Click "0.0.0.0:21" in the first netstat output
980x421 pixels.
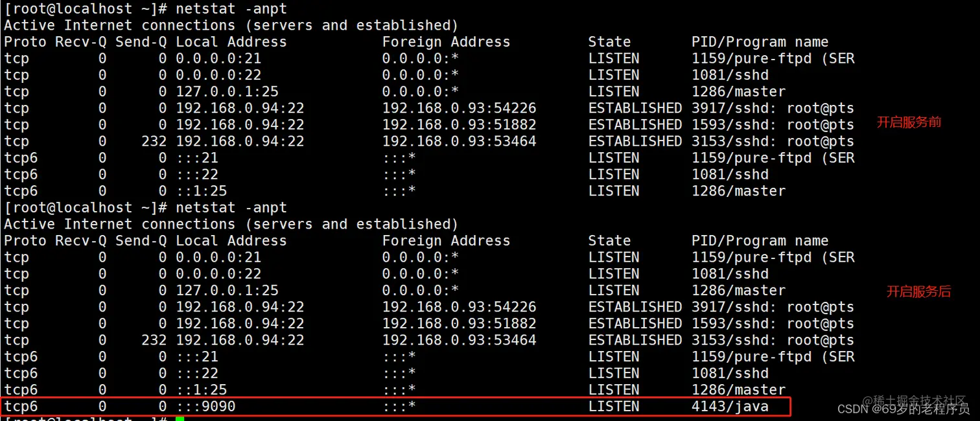(218, 58)
